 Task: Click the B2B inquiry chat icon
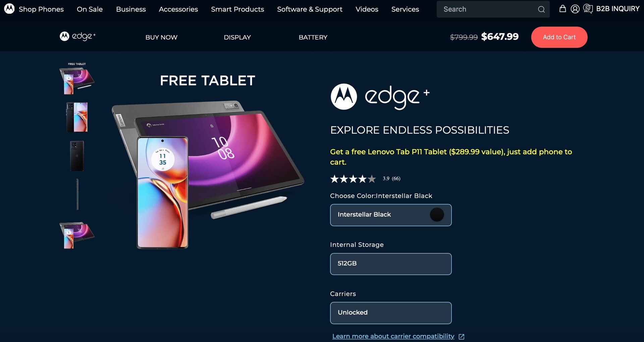point(588,9)
